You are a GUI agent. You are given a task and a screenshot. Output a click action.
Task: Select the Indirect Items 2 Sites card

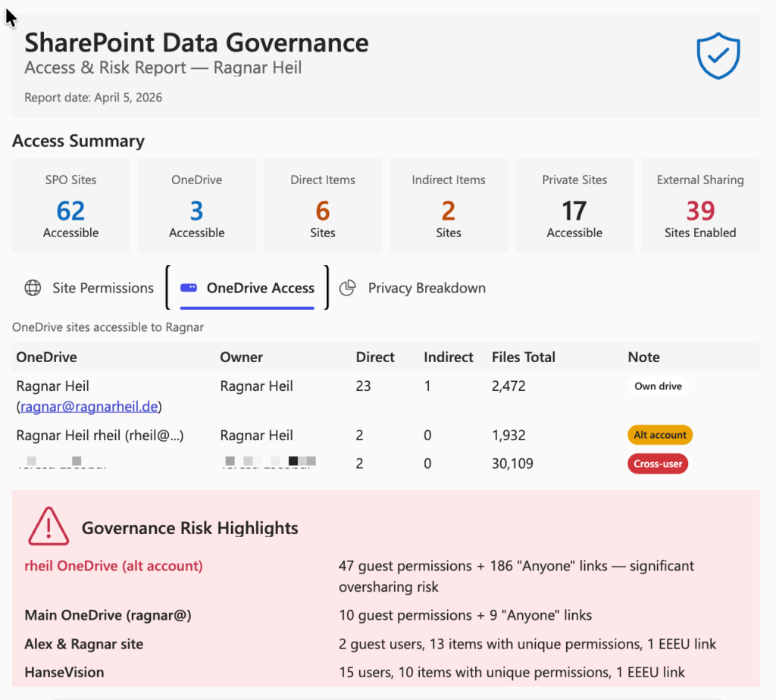tap(448, 205)
